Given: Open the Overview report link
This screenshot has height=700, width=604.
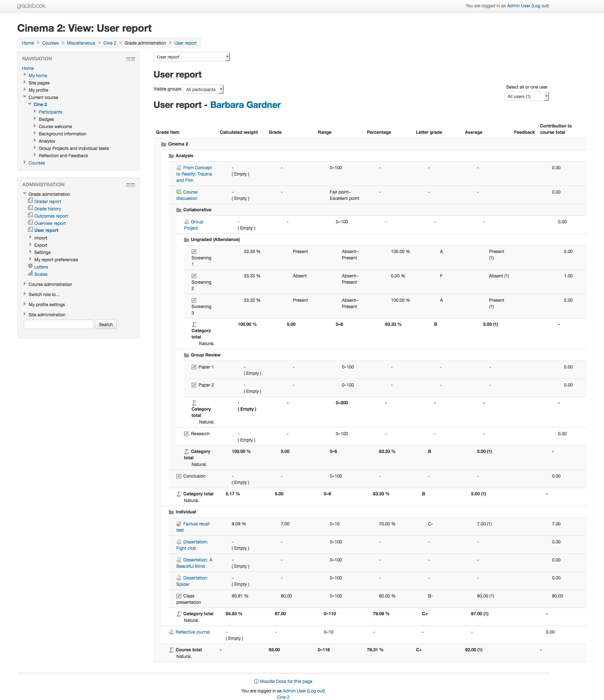Looking at the screenshot, I should 50,223.
